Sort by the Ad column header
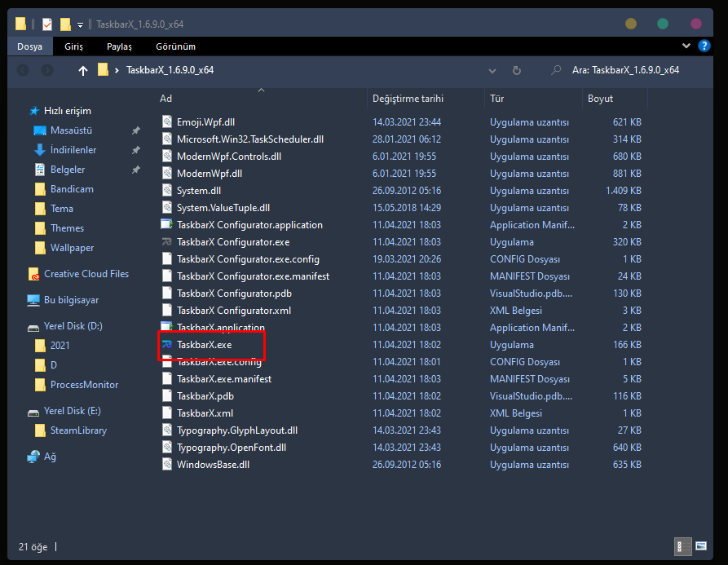The image size is (728, 565). tap(165, 99)
